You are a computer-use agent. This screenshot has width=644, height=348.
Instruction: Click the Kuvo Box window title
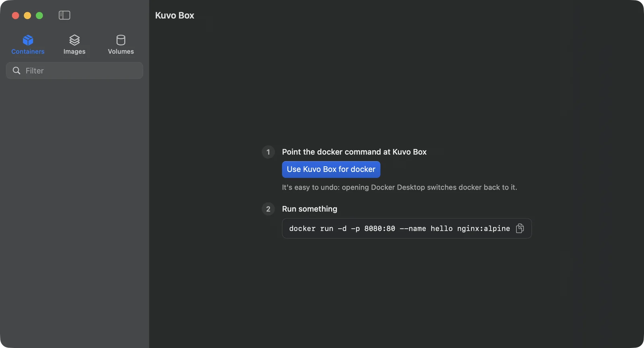(175, 15)
